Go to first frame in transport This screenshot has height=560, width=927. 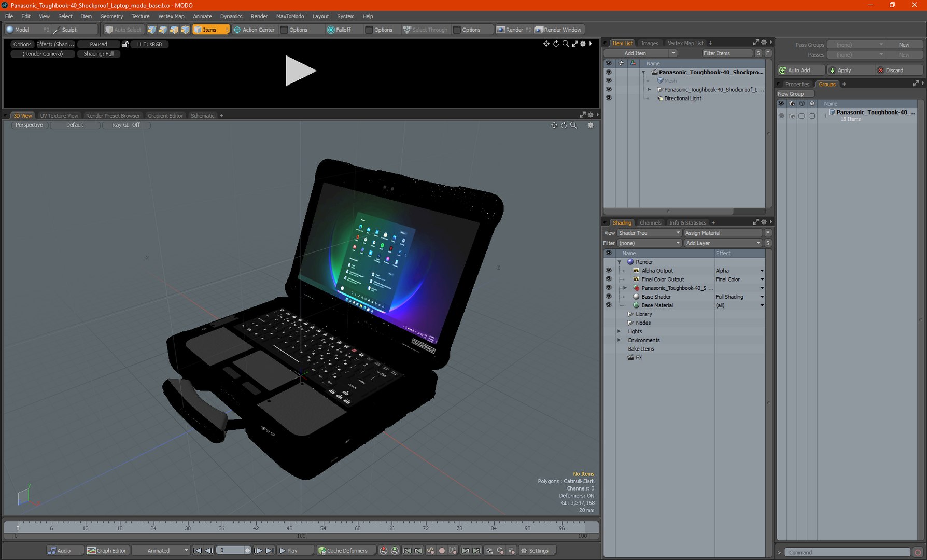(x=197, y=551)
